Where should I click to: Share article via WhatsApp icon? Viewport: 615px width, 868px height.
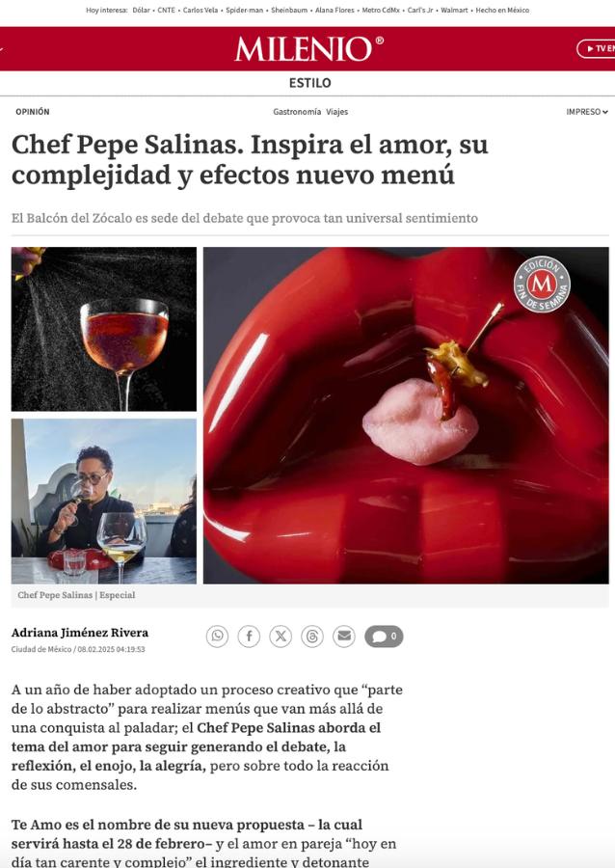(217, 637)
